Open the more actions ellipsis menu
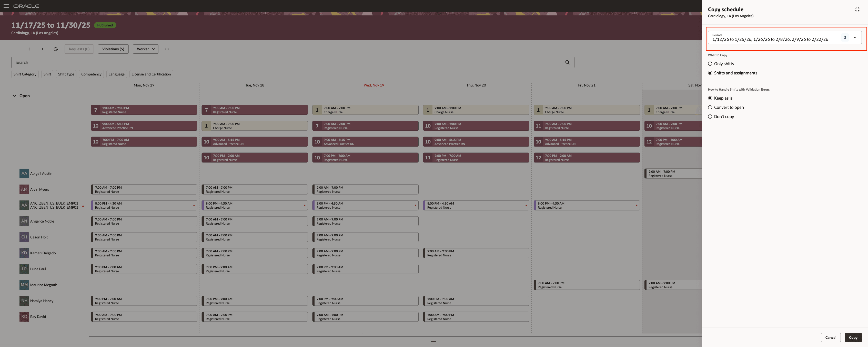 [167, 49]
